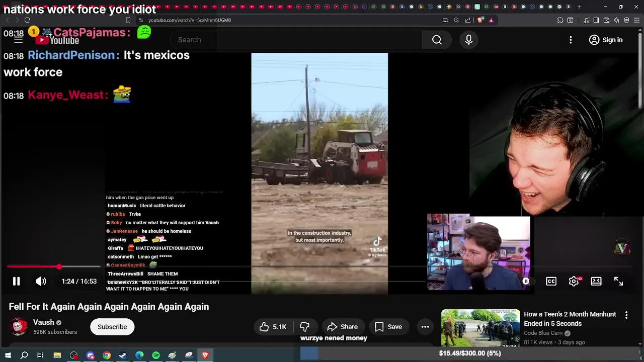
Task: Open the YouTube guide hamburger menu
Action: [x=18, y=40]
